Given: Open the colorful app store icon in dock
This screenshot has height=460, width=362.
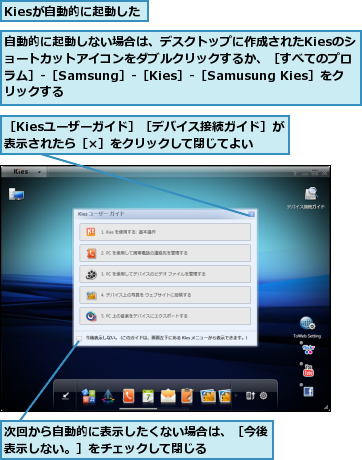Looking at the screenshot, I should pyautogui.click(x=89, y=396).
